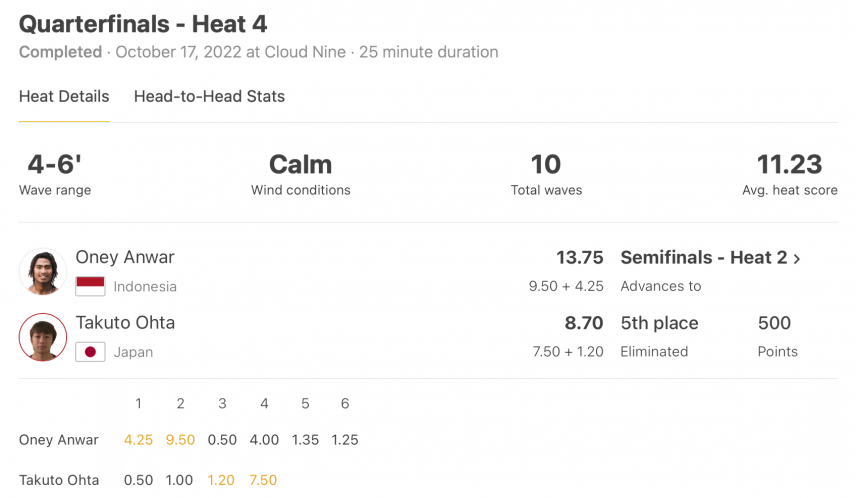Click Oney Anwar's 9.50 wave score
Viewport: 856px width, 498px height.
[180, 440]
